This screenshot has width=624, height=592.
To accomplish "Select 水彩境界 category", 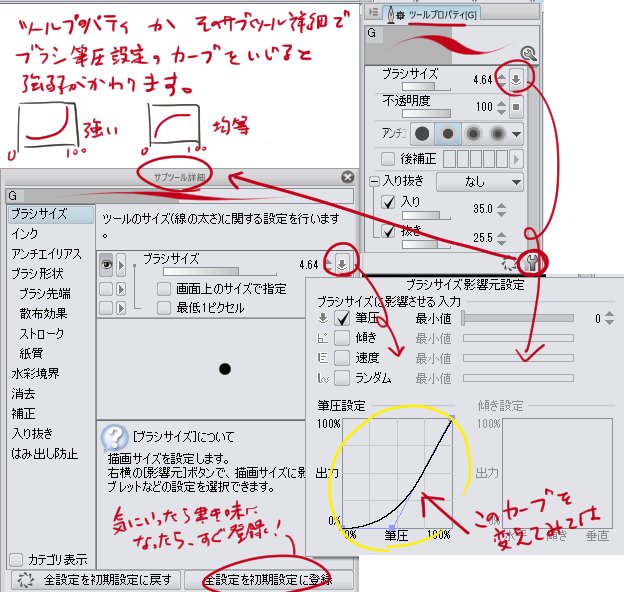I will pos(35,373).
